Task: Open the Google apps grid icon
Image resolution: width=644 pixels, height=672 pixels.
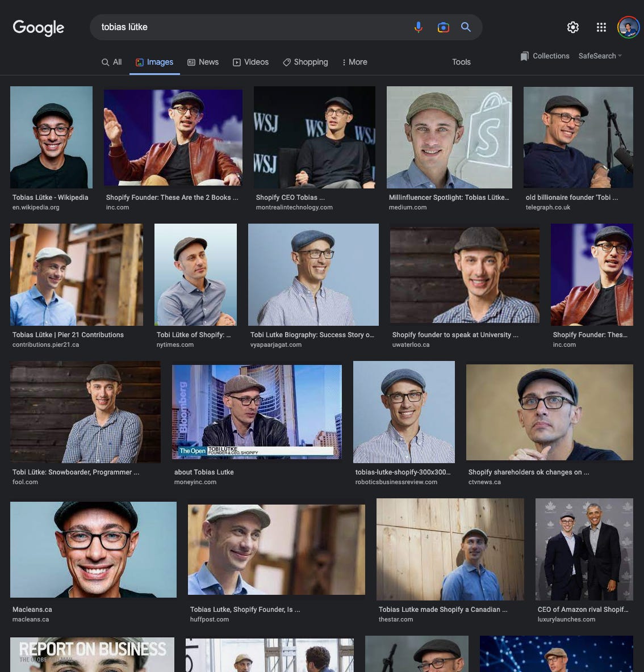Action: click(601, 27)
